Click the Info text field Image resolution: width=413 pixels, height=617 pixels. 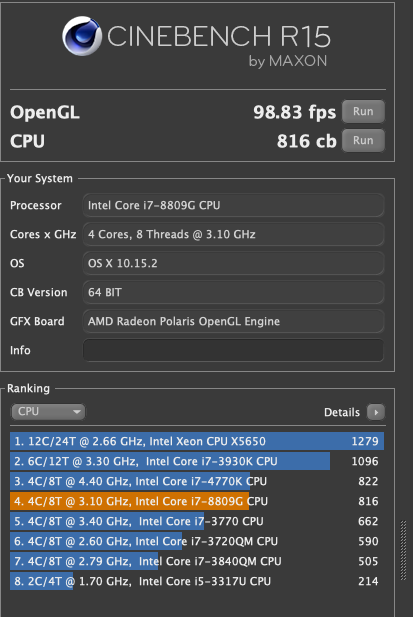(233, 350)
